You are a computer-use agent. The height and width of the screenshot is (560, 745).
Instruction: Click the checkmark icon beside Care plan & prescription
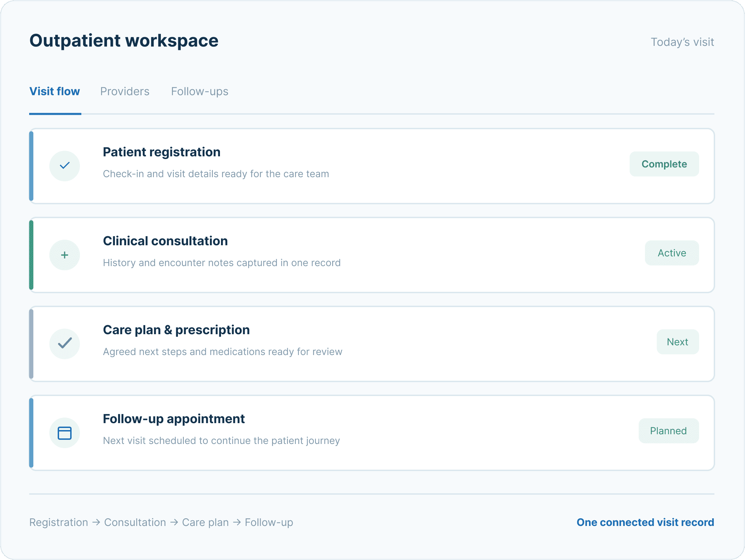tap(65, 344)
